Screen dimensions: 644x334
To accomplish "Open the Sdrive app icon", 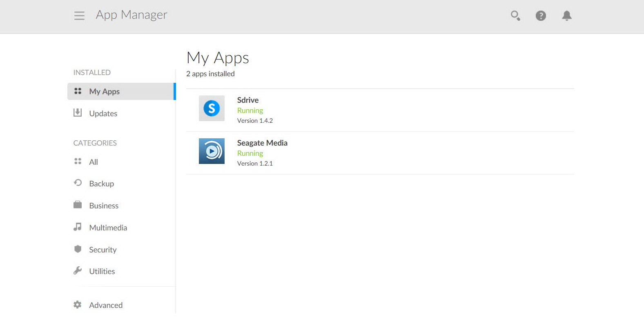I will (x=212, y=108).
